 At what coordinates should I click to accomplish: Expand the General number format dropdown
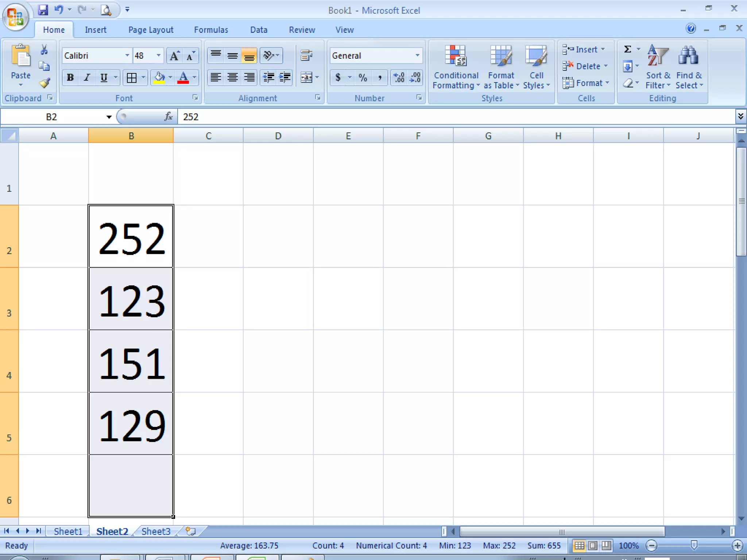(417, 55)
